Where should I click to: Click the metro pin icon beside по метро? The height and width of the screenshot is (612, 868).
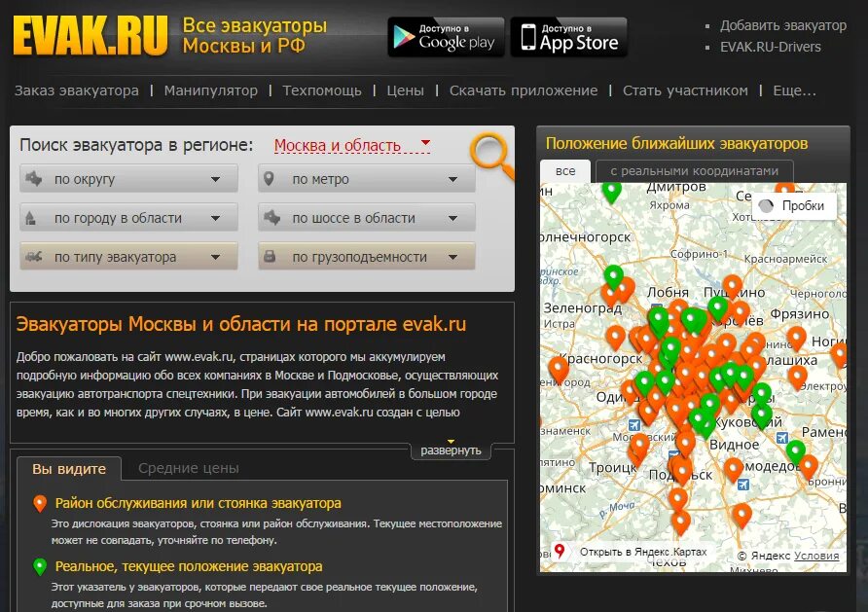269,179
